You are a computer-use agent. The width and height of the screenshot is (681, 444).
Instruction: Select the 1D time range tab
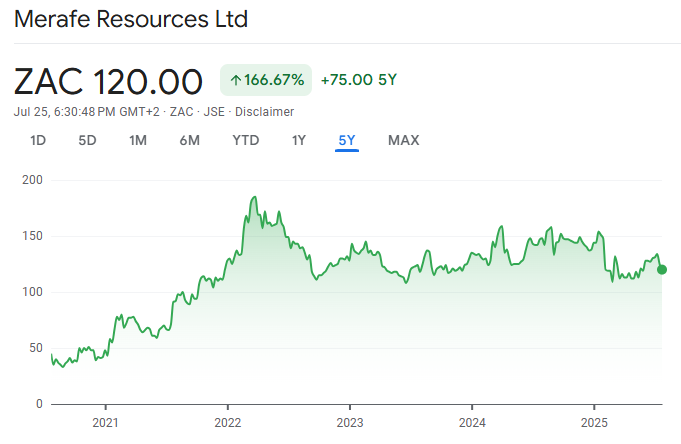pos(38,140)
